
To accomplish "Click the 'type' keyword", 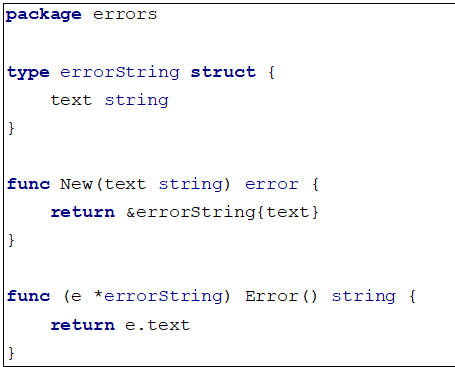I will (x=28, y=72).
